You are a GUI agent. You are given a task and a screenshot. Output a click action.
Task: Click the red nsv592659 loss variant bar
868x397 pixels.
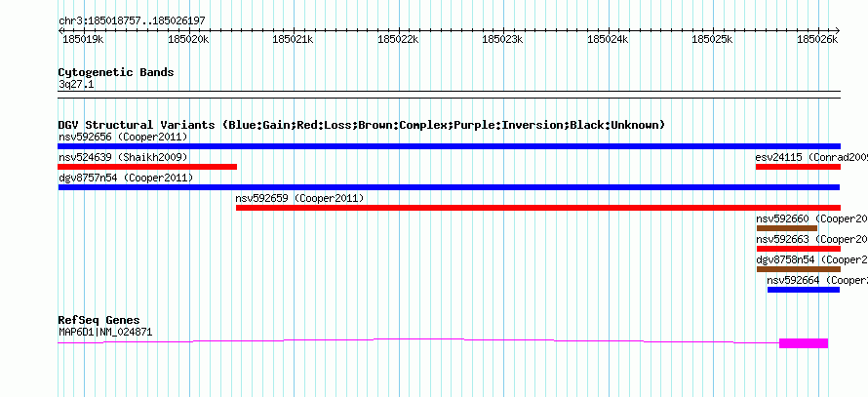tap(538, 208)
